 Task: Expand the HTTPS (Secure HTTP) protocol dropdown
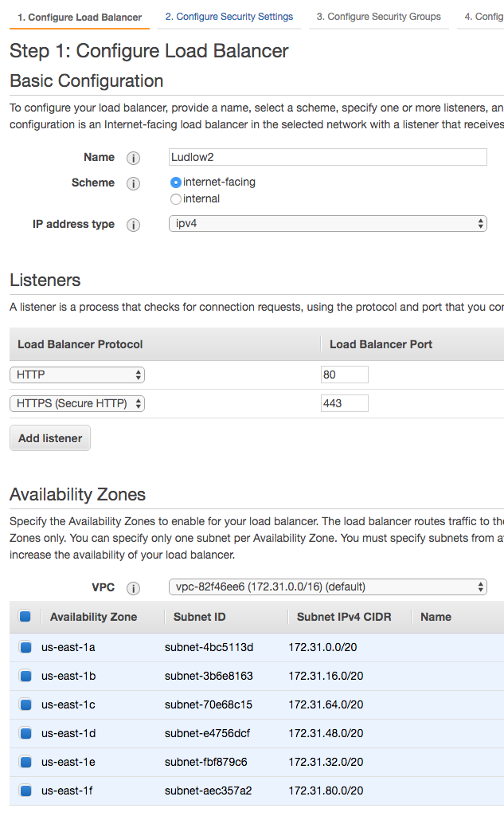[77, 403]
